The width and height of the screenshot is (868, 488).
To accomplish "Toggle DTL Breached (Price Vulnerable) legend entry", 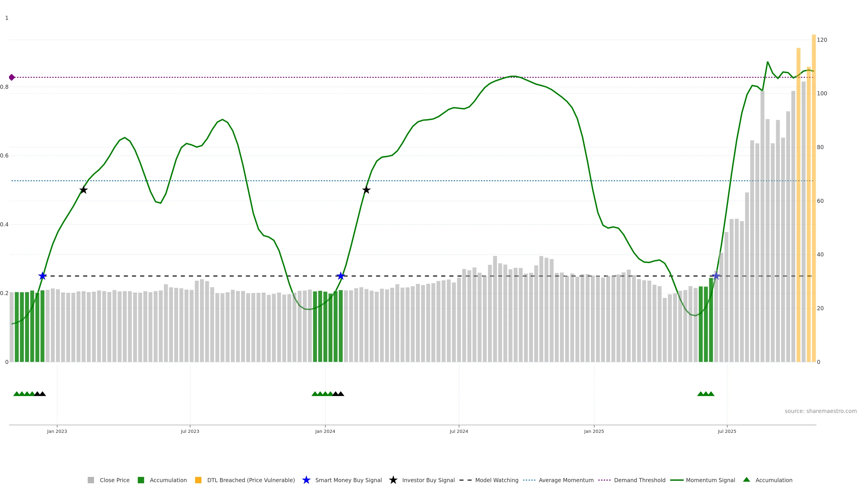I will [251, 480].
